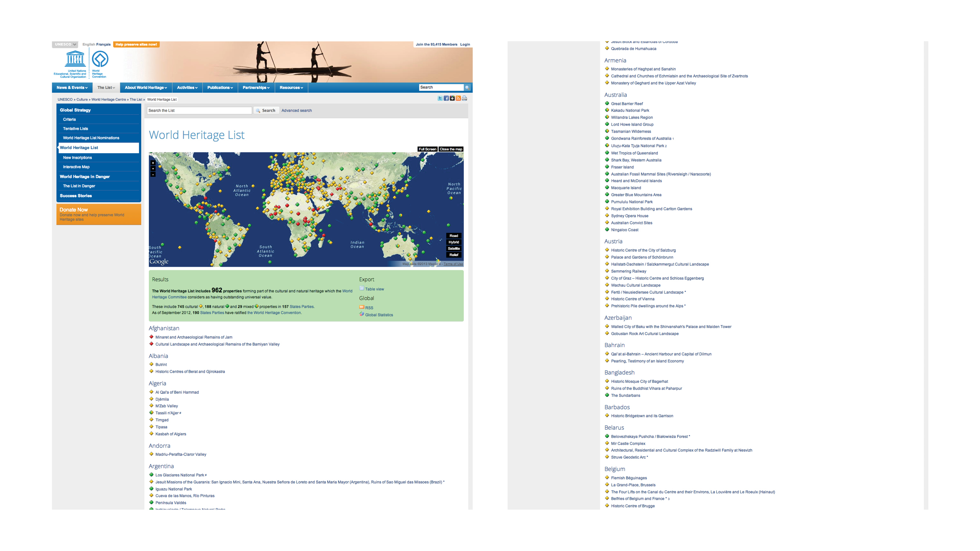This screenshot has width=980, height=551.
Task: Expand the UNESCO dropdown at top left
Action: pos(65,44)
